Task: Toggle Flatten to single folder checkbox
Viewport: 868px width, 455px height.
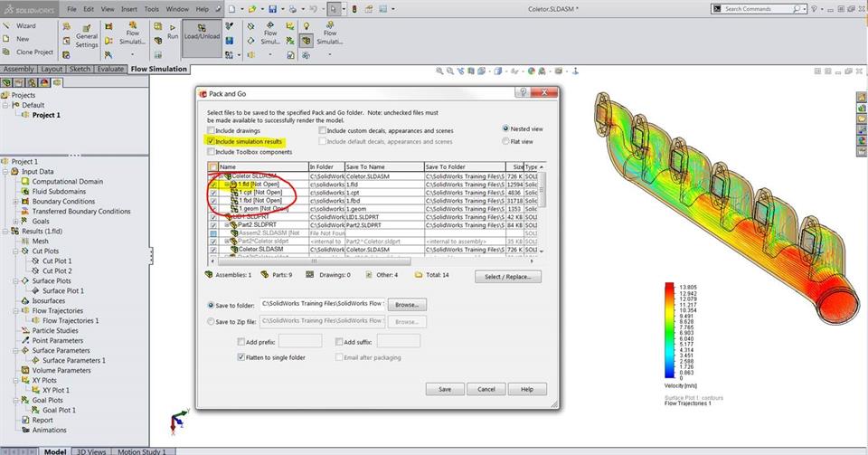Action: point(231,358)
